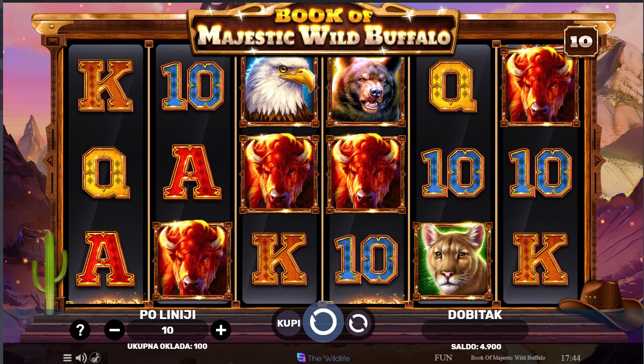This screenshot has height=364, width=644.
Task: Open The Wildlife provider logo link
Action: click(x=323, y=358)
